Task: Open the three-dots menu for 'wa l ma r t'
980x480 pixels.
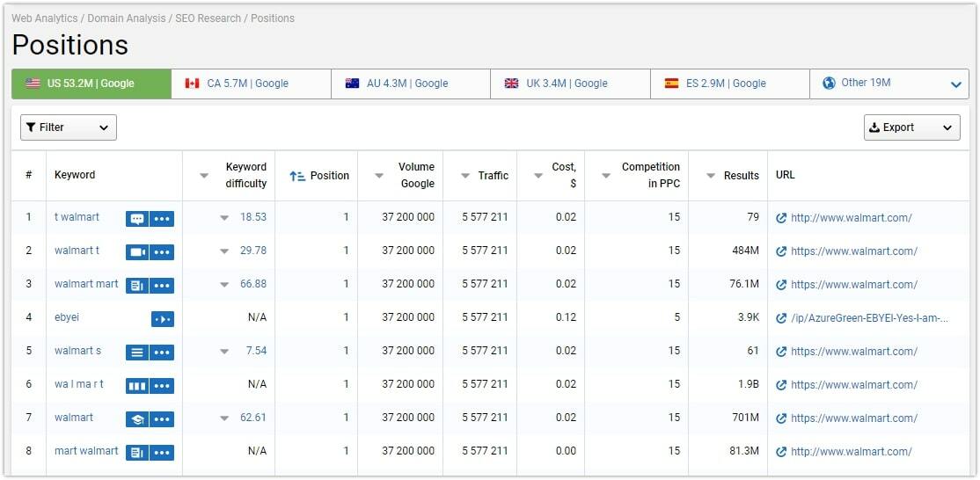Action: [162, 386]
